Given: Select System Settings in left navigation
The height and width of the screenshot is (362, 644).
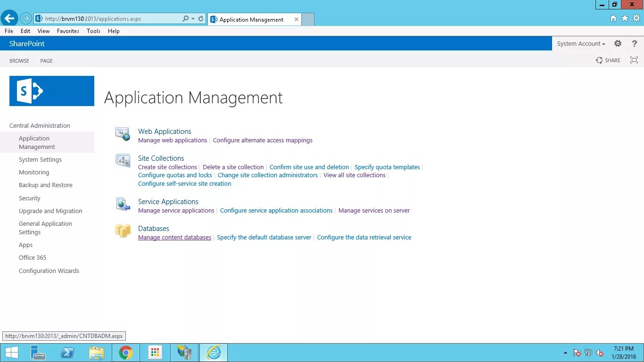Looking at the screenshot, I should [x=40, y=160].
